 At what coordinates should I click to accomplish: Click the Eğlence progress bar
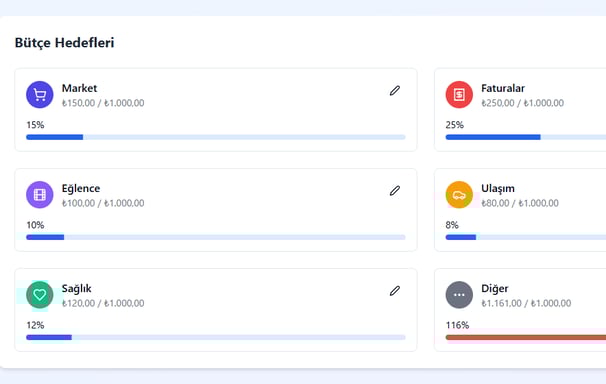pos(216,237)
